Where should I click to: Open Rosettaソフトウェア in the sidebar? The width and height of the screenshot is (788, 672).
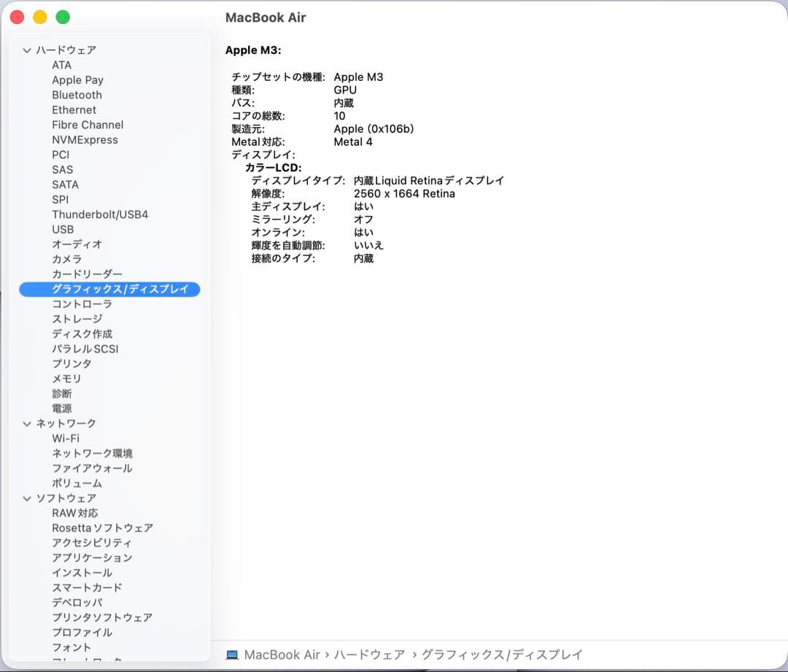102,528
